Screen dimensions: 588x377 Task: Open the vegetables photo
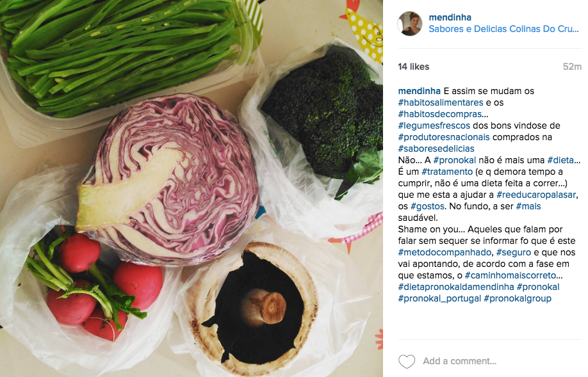coord(192,188)
